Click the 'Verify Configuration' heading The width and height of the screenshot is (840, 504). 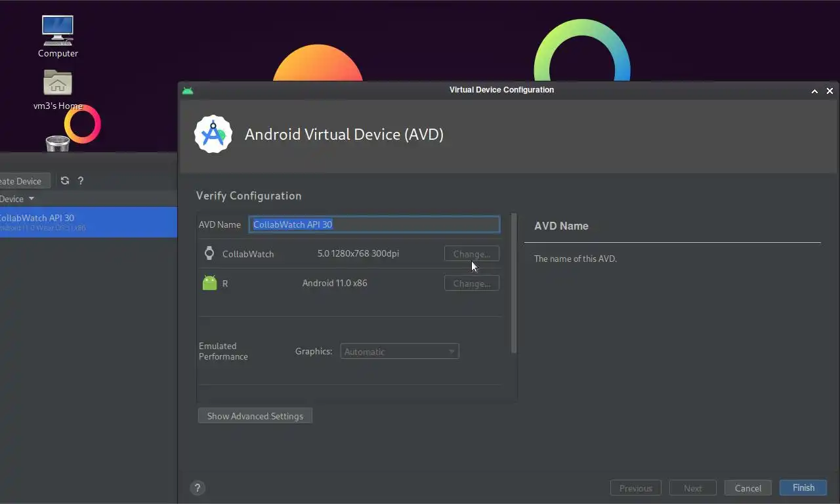coord(249,196)
